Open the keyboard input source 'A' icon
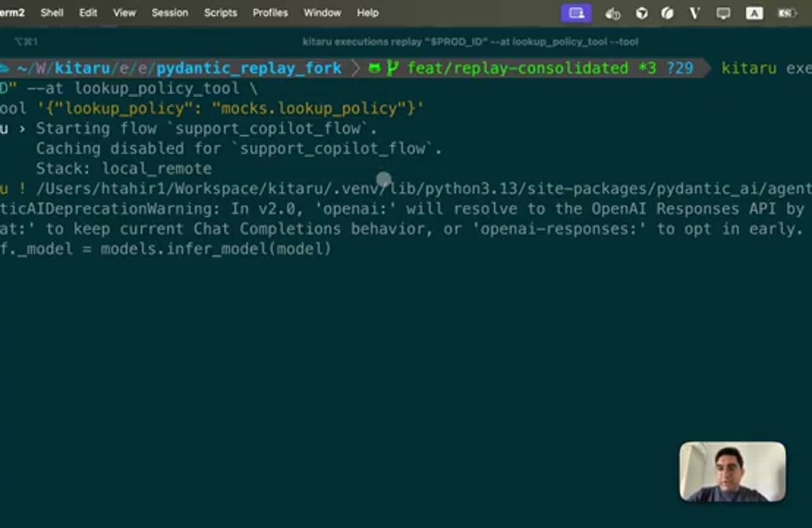Viewport: 812px width, 528px height. coord(754,13)
